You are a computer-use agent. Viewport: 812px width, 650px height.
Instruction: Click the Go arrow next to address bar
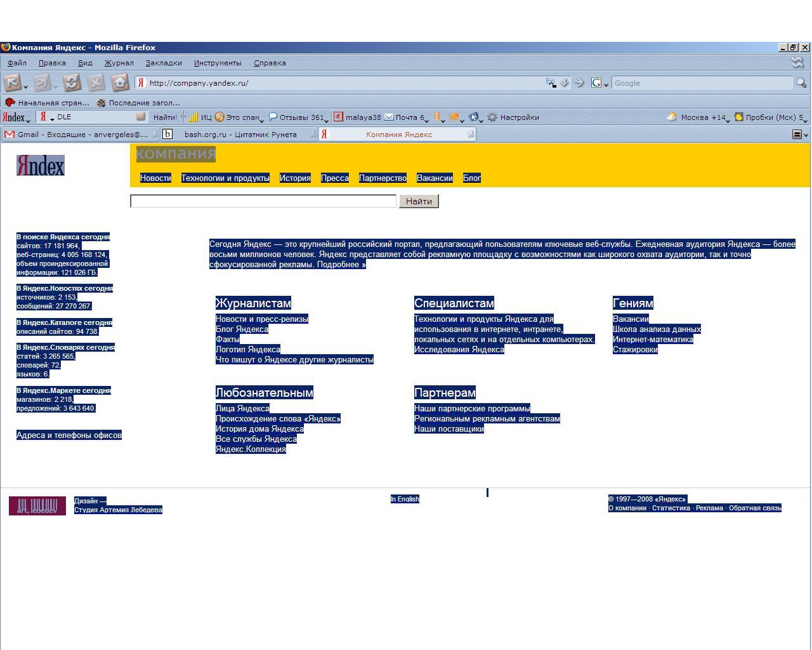click(579, 83)
